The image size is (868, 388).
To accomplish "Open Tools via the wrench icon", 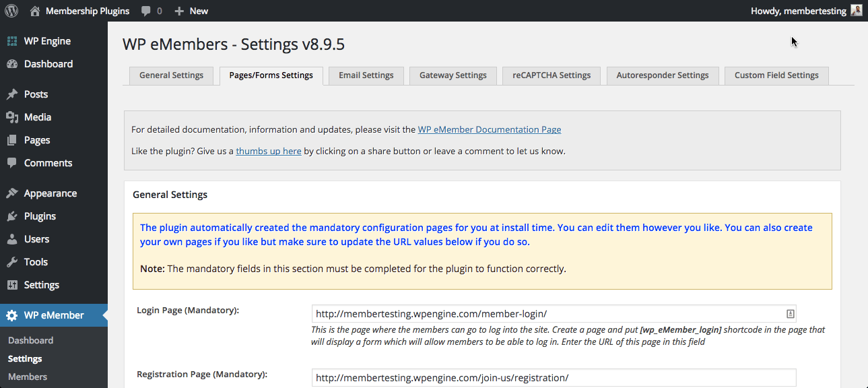I will [x=12, y=262].
